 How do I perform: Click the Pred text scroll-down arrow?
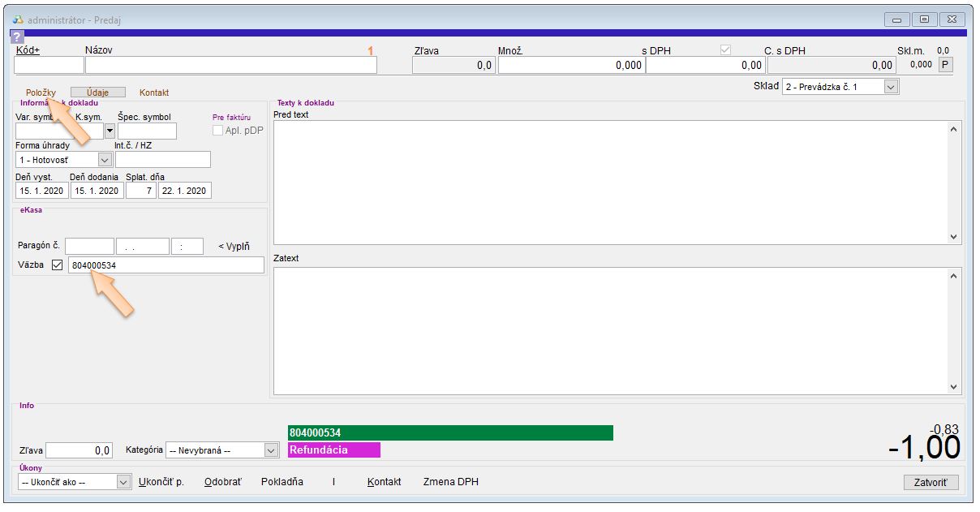click(x=953, y=237)
